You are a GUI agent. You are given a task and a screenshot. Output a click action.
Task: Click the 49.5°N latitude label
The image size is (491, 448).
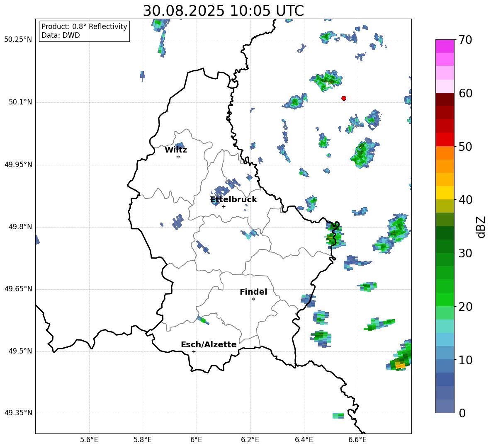(20, 351)
